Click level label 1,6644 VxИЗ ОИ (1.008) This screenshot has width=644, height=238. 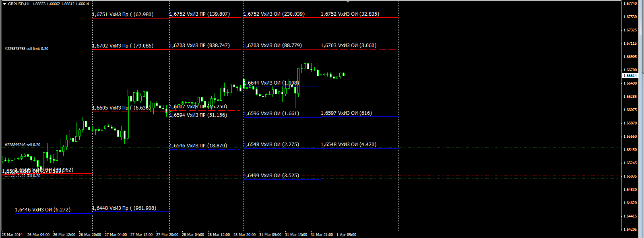click(x=271, y=83)
